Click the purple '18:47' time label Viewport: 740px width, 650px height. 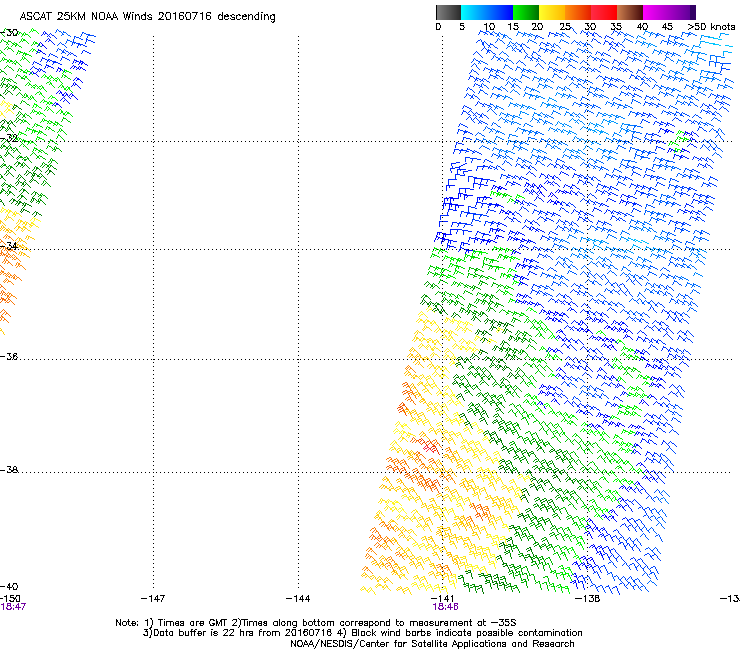tap(13, 607)
